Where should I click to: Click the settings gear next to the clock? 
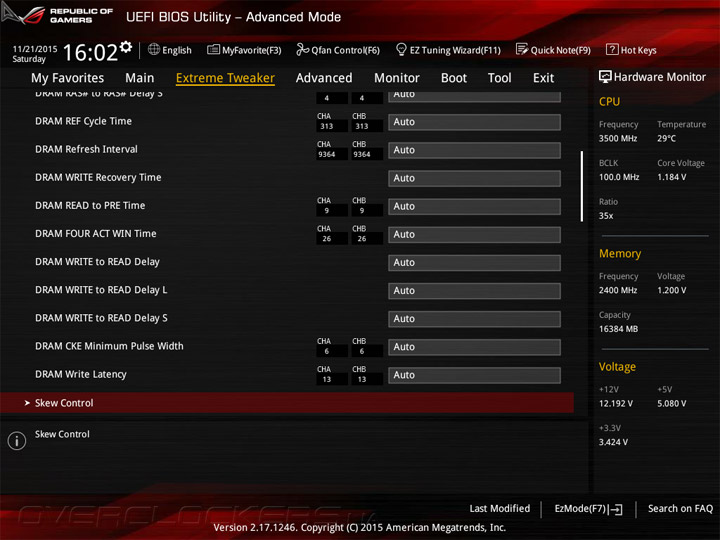(125, 47)
